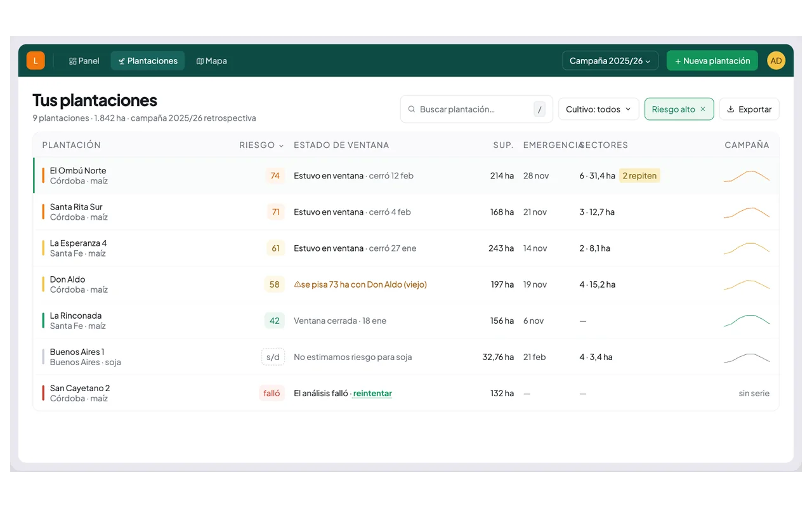The width and height of the screenshot is (812, 508).
Task: Click the 28 nov emergence date
Action: click(536, 176)
